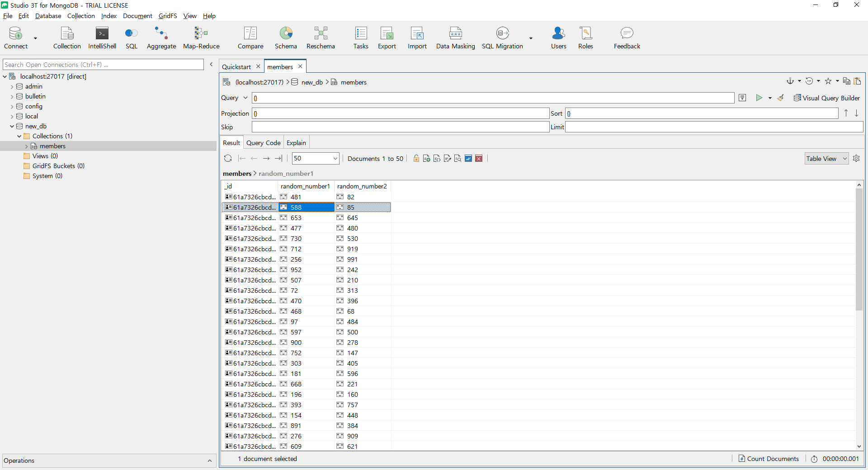
Task: Switch to the Explain tab
Action: click(296, 143)
